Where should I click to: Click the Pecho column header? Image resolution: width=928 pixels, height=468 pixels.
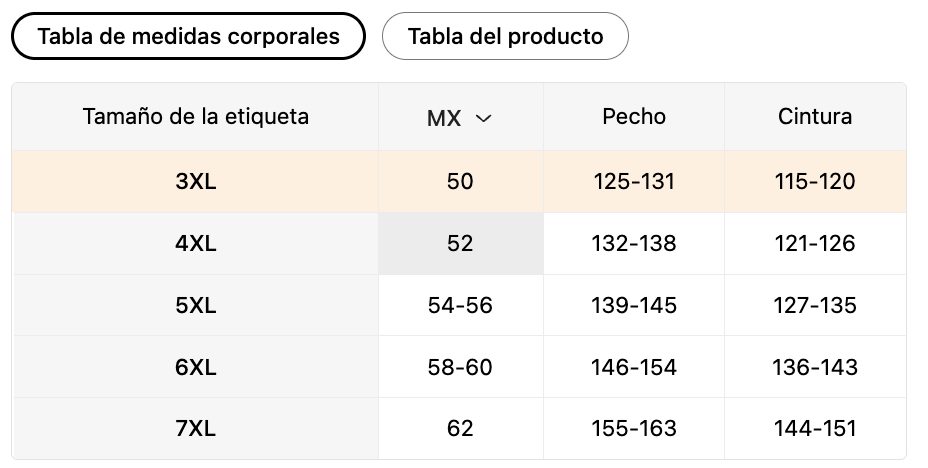(x=634, y=117)
